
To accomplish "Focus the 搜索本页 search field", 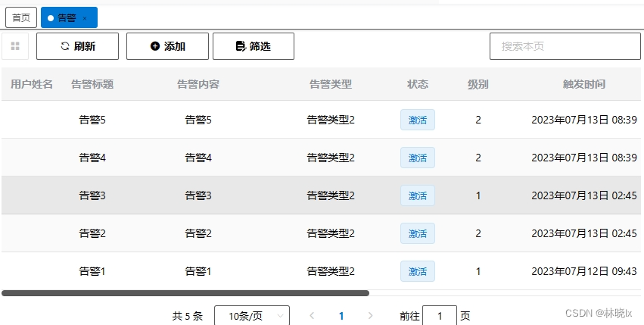I will pyautogui.click(x=565, y=46).
